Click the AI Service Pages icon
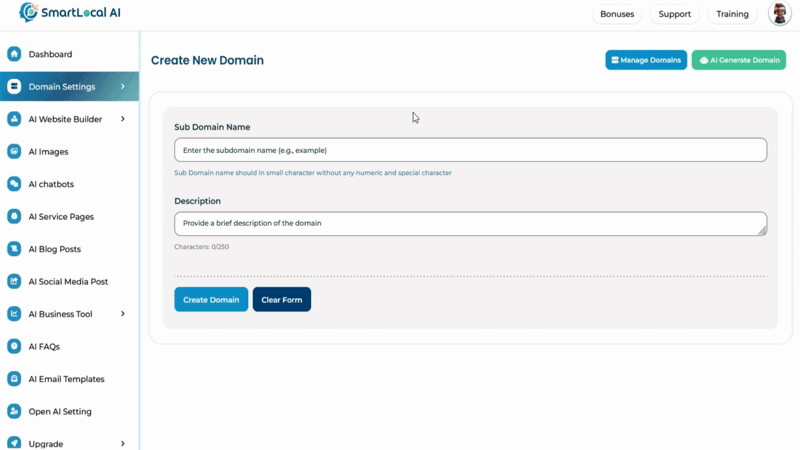Image resolution: width=800 pixels, height=450 pixels. coord(14,217)
